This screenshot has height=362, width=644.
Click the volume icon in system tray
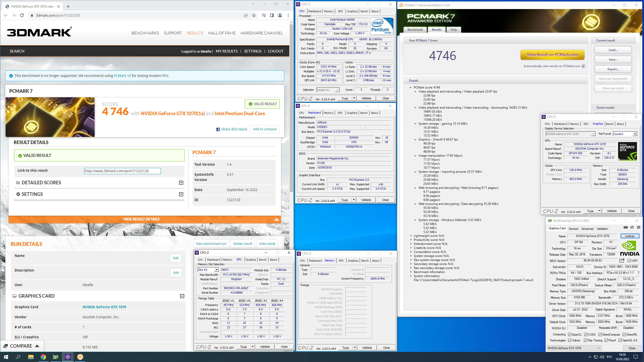click(602, 357)
